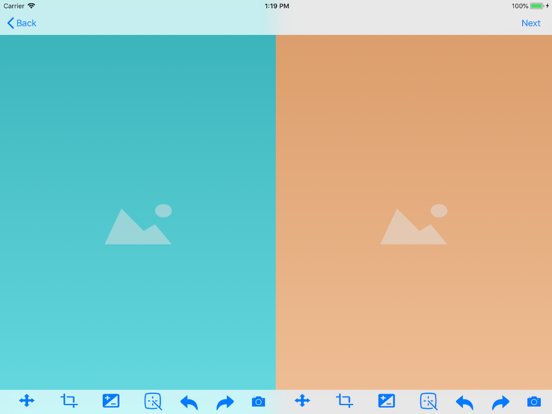The image size is (552, 414).
Task: Open camera under teal image
Action: coord(258,402)
